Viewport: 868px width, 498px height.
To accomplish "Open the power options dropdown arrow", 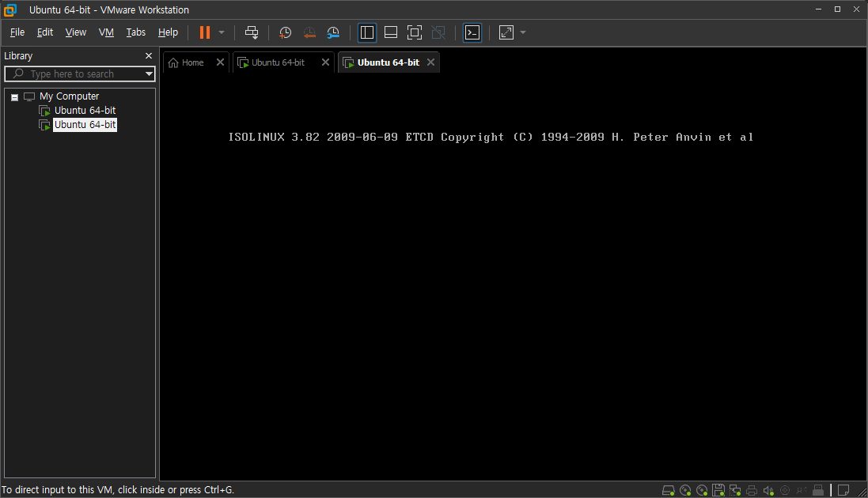I will pos(222,32).
